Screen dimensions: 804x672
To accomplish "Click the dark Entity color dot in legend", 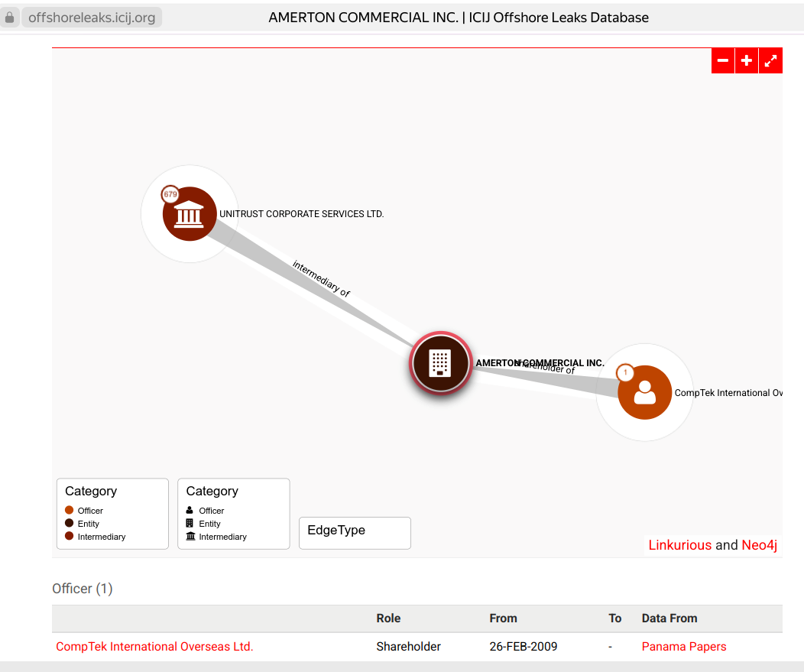I will [x=70, y=523].
